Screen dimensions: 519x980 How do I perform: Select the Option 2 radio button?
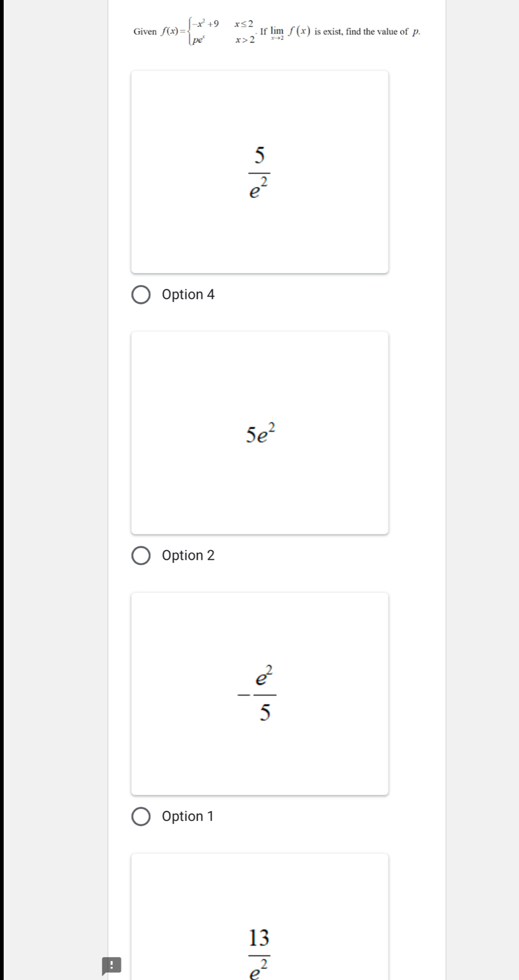140,556
